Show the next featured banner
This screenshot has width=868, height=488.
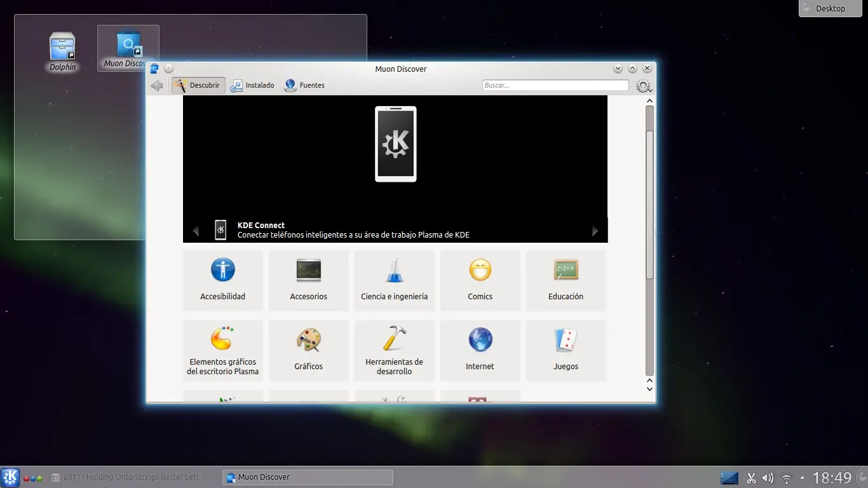pyautogui.click(x=595, y=231)
